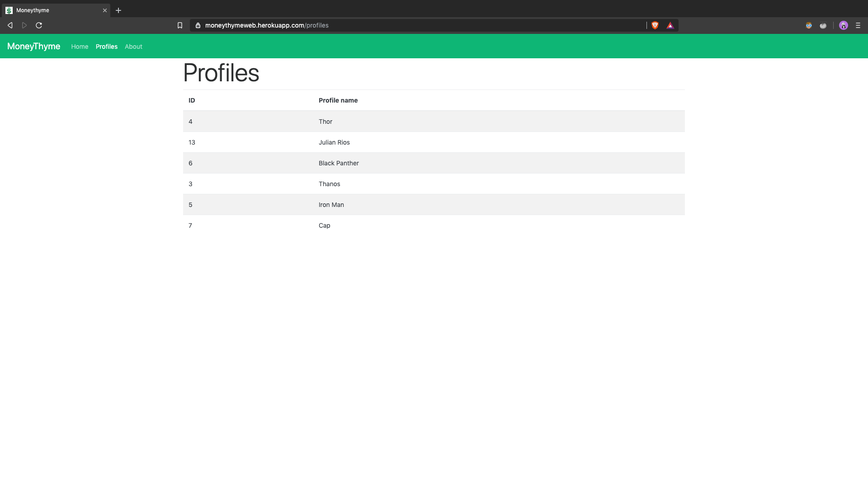
Task: Click the browser back arrow
Action: point(10,25)
